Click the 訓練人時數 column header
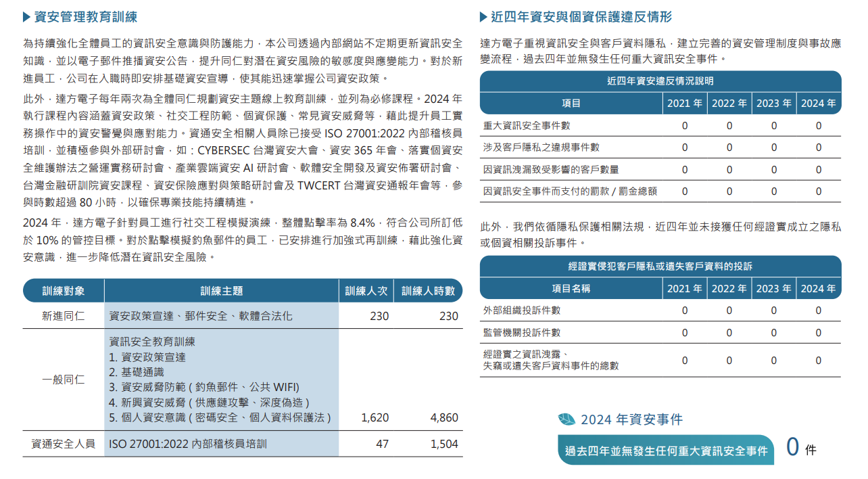The width and height of the screenshot is (868, 479). pyautogui.click(x=428, y=291)
